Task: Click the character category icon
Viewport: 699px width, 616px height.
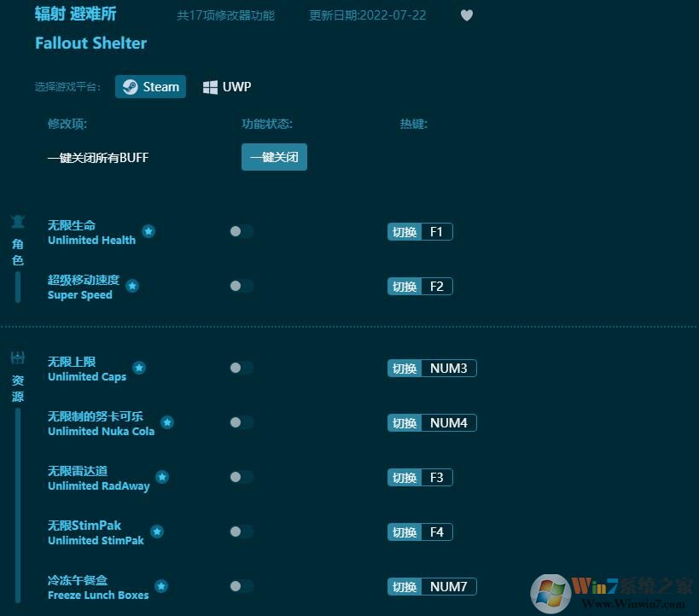Action: click(18, 222)
